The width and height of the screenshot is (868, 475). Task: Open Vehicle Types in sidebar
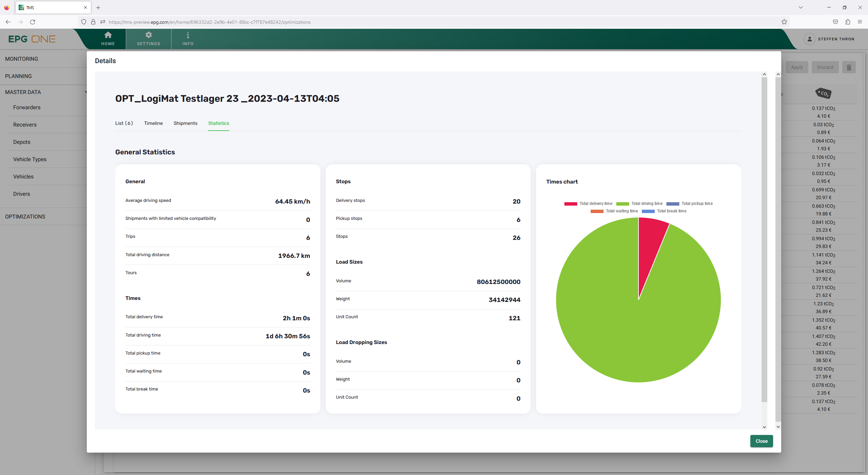pyautogui.click(x=30, y=159)
